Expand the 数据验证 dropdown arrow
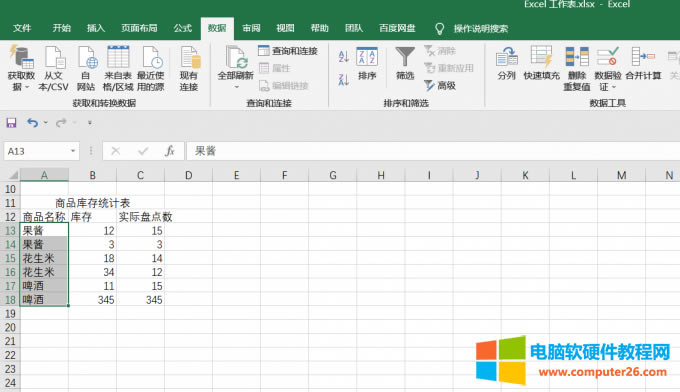 point(614,87)
